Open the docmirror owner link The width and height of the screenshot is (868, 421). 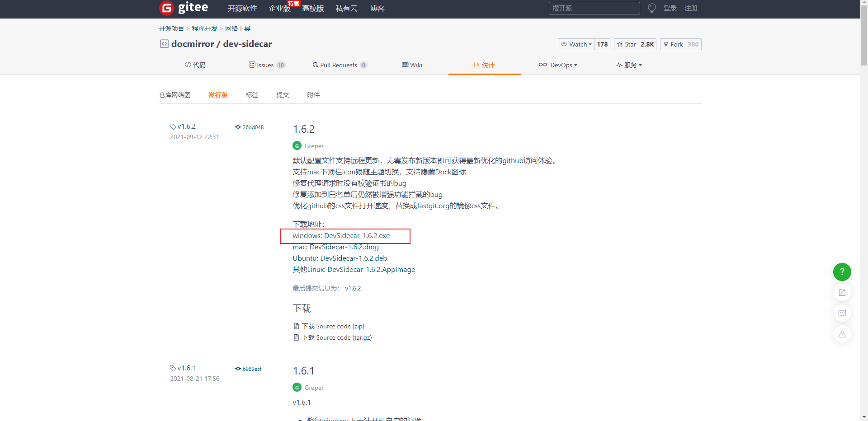point(193,44)
